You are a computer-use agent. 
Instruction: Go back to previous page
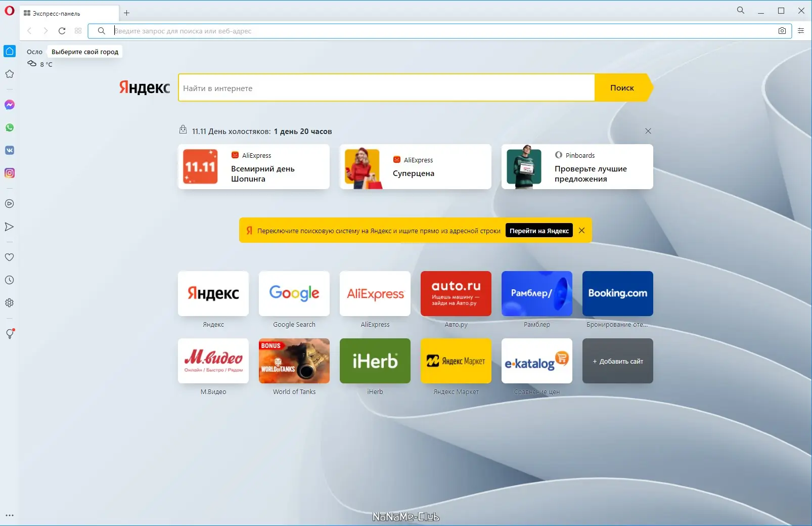coord(29,31)
